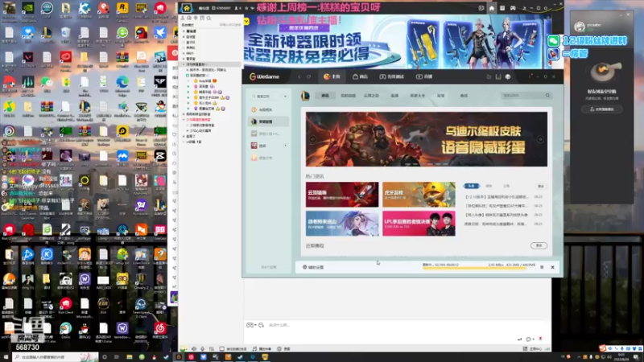The width and height of the screenshot is (644, 362).
Task: Expand the arrow beside the fourth sidebar game
Action: [285, 146]
